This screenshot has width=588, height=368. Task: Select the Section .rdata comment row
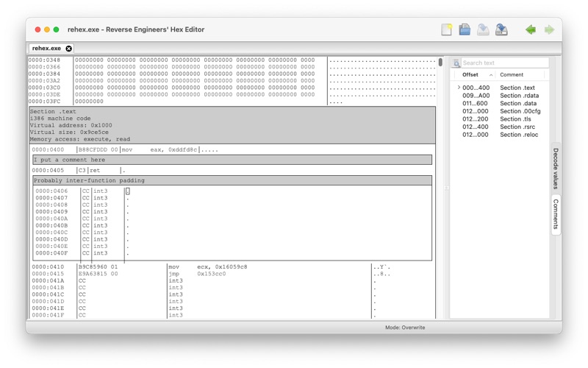[x=501, y=96]
